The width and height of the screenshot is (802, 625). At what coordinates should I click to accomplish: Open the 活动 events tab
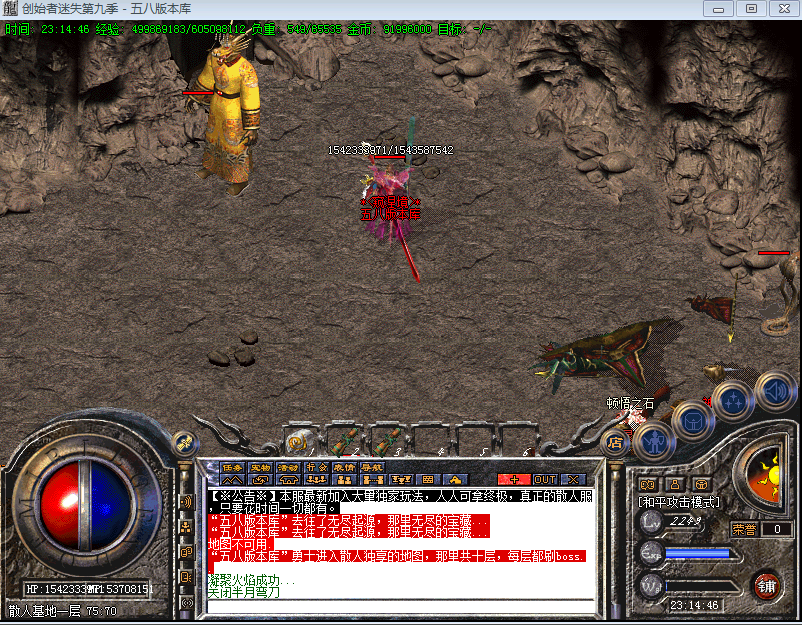click(288, 467)
